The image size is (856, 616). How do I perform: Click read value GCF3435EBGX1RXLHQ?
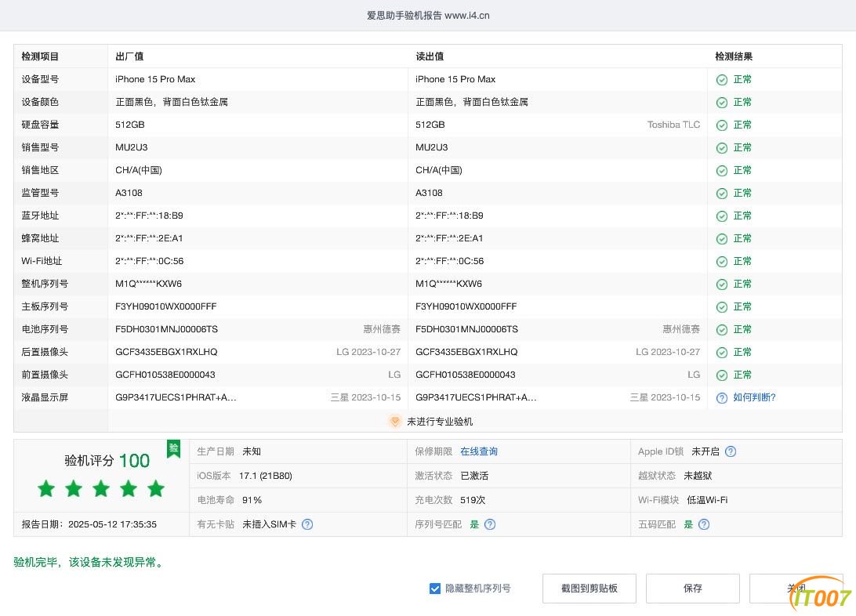coord(466,352)
